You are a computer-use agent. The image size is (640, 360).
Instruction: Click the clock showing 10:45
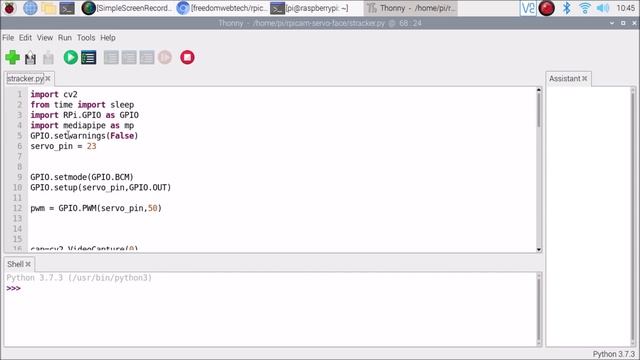coord(626,8)
